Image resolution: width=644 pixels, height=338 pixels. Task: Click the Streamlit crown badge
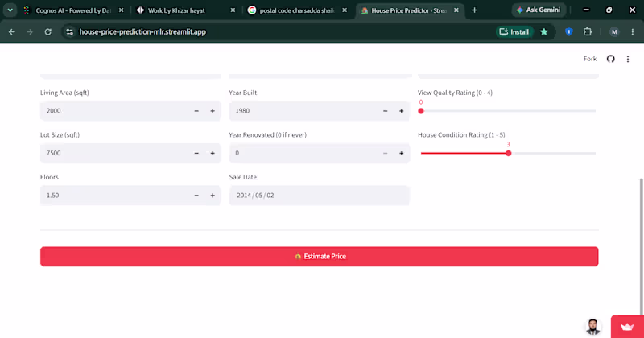coord(627,327)
